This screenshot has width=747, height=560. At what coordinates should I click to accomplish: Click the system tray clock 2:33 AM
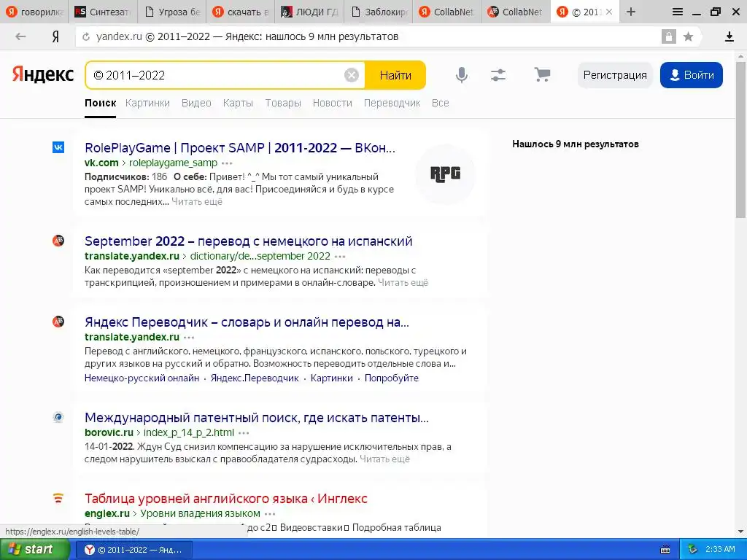point(720,549)
